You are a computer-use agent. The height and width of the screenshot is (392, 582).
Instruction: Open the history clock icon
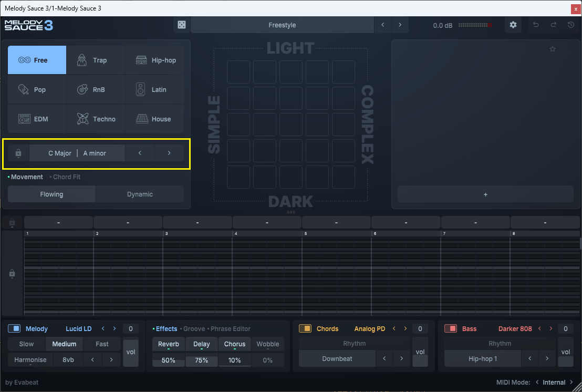tap(571, 25)
